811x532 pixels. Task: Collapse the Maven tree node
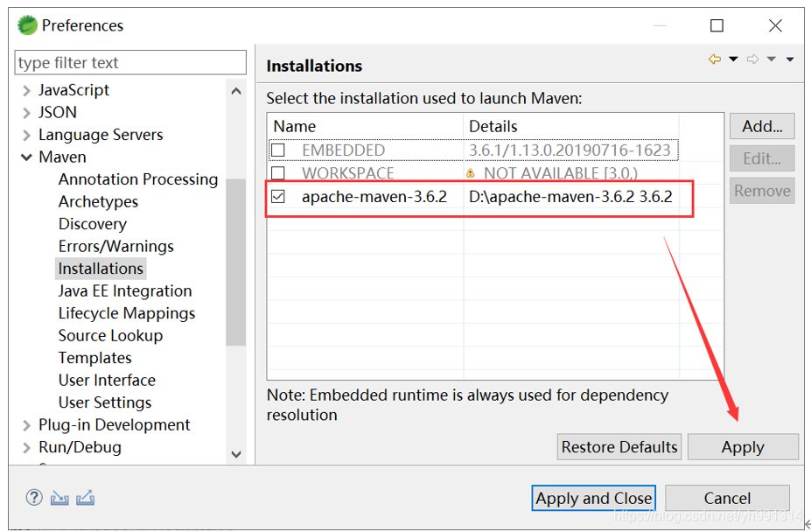coord(26,157)
